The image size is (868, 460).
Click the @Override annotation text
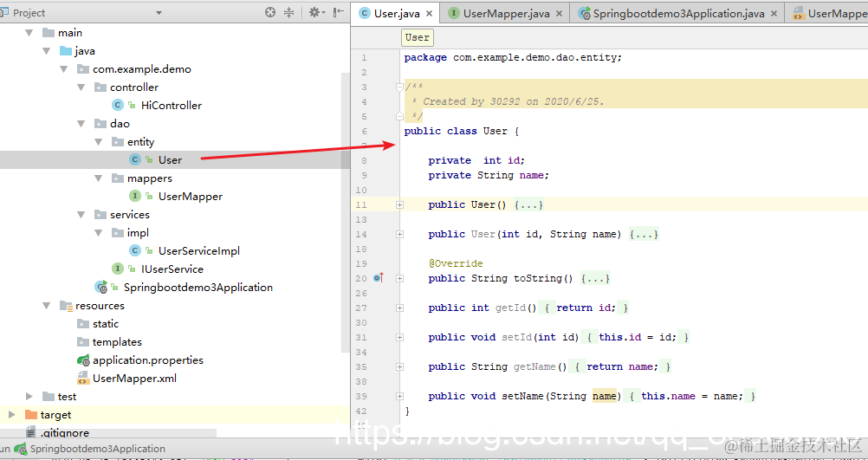(456, 263)
